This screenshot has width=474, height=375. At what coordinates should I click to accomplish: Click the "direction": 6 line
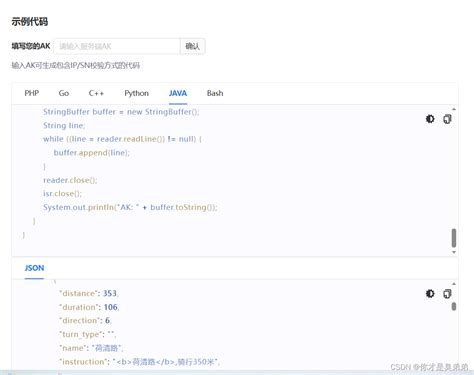85,321
